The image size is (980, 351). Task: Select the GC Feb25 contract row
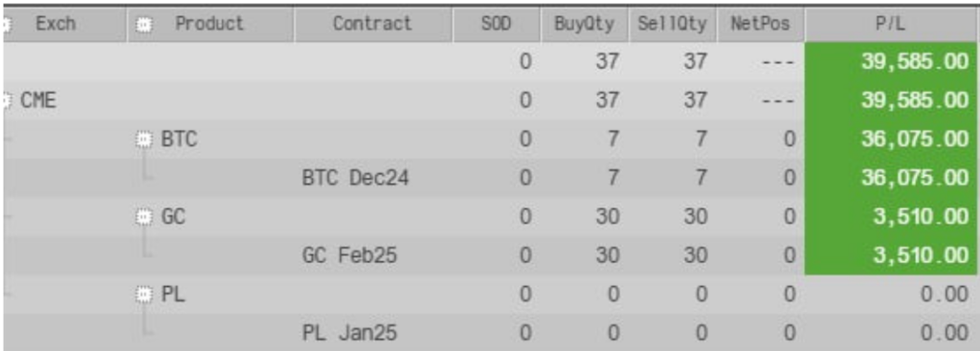[490, 255]
